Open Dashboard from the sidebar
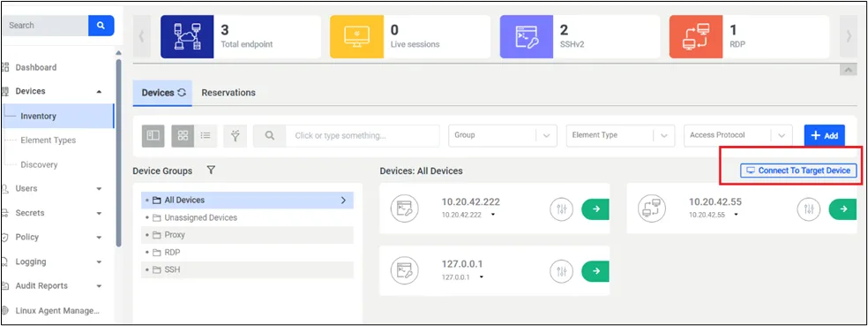868x326 pixels. click(x=35, y=67)
